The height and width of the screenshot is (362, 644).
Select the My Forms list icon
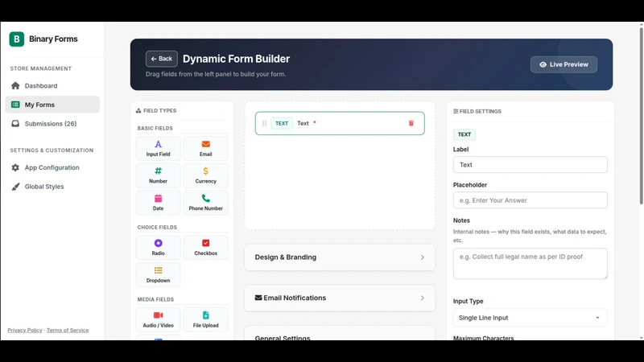click(15, 105)
